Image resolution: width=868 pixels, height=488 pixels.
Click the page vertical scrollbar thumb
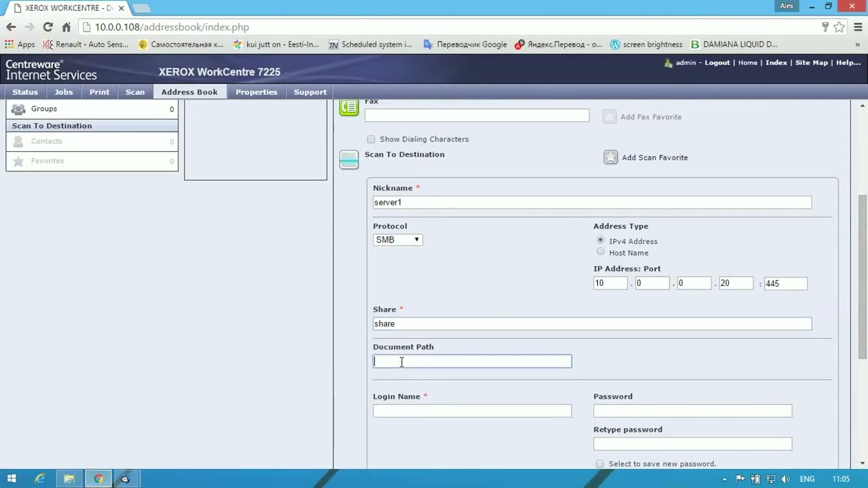863,277
